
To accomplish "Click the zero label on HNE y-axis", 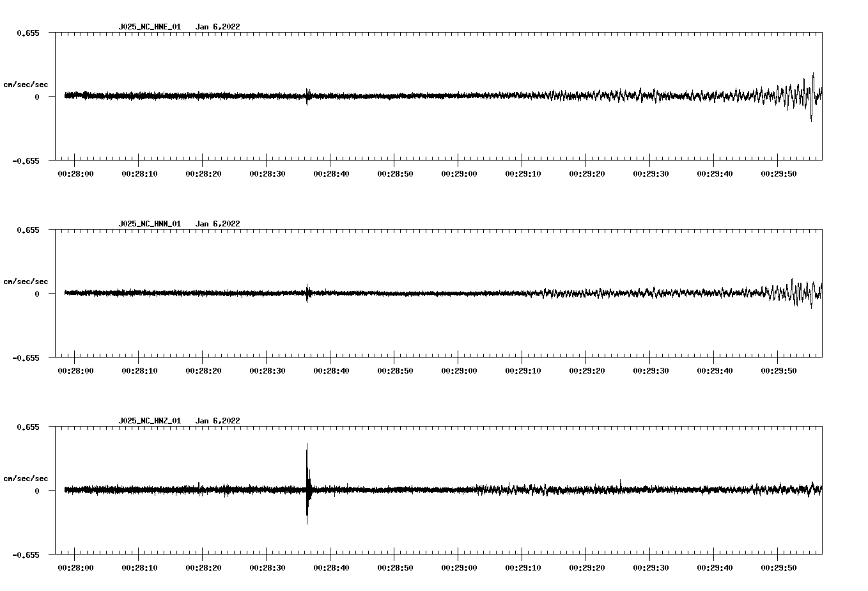I will click(x=37, y=97).
